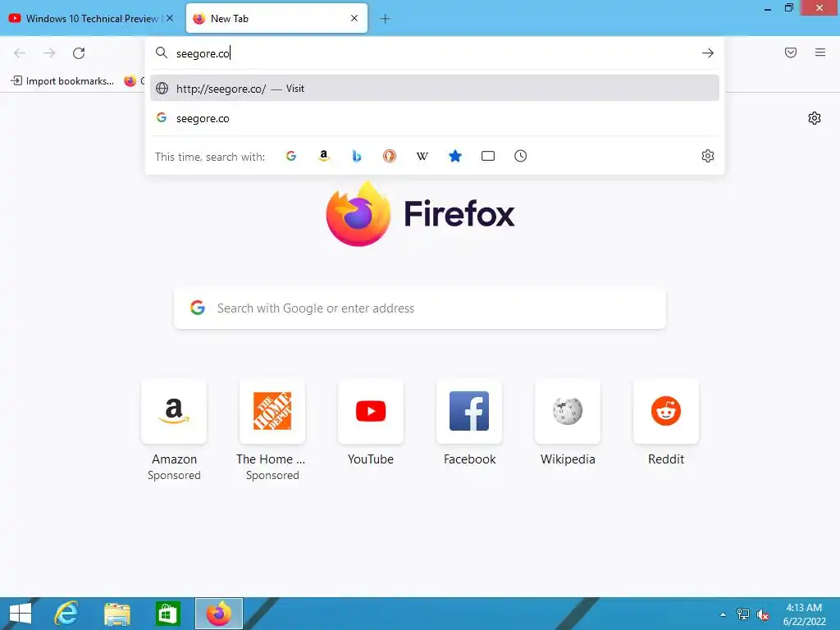Screen dimensions: 840x630
Task: Click the Go arrow in address bar
Action: tap(708, 53)
